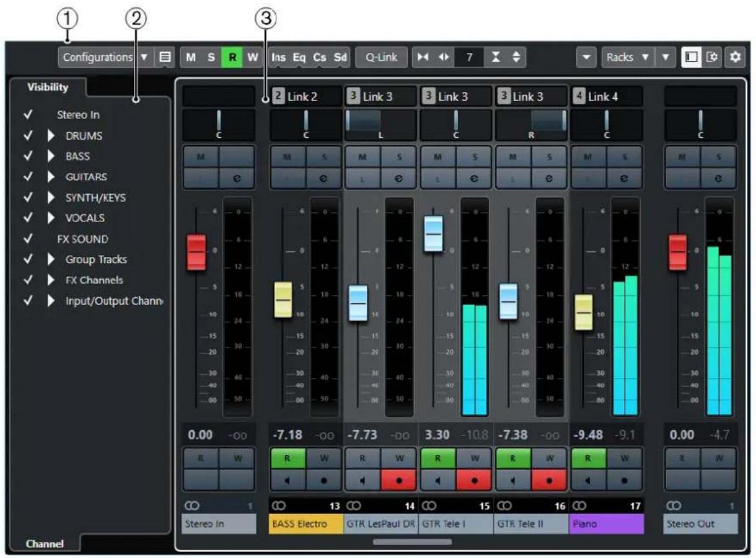Screen dimensions: 756x558
Task: Activate the Q-Link button
Action: (x=381, y=58)
